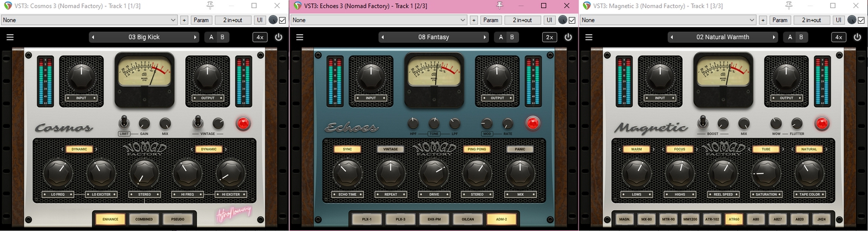This screenshot has height=231, width=868.
Task: Click the red bypass lamp in Magnetic
Action: [x=821, y=123]
